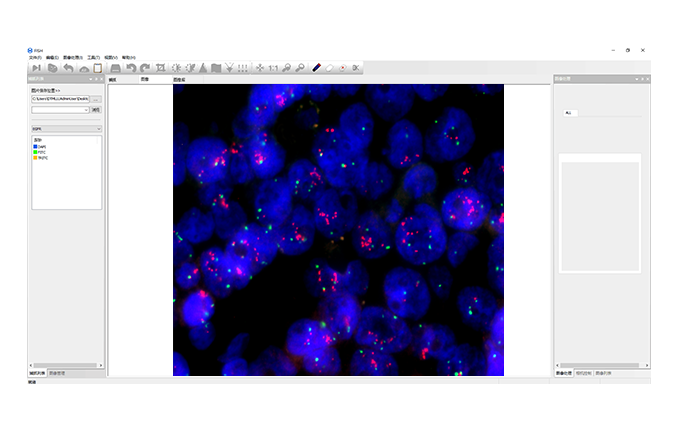The width and height of the screenshot is (690, 440).
Task: Click the printer icon in toolbar
Action: [116, 68]
